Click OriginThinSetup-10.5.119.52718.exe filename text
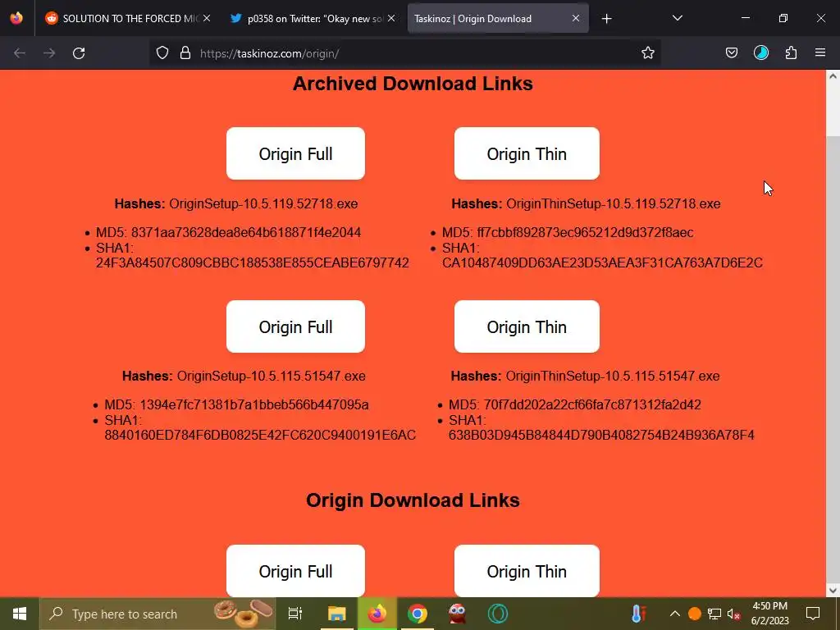Image resolution: width=840 pixels, height=630 pixels. 614,203
